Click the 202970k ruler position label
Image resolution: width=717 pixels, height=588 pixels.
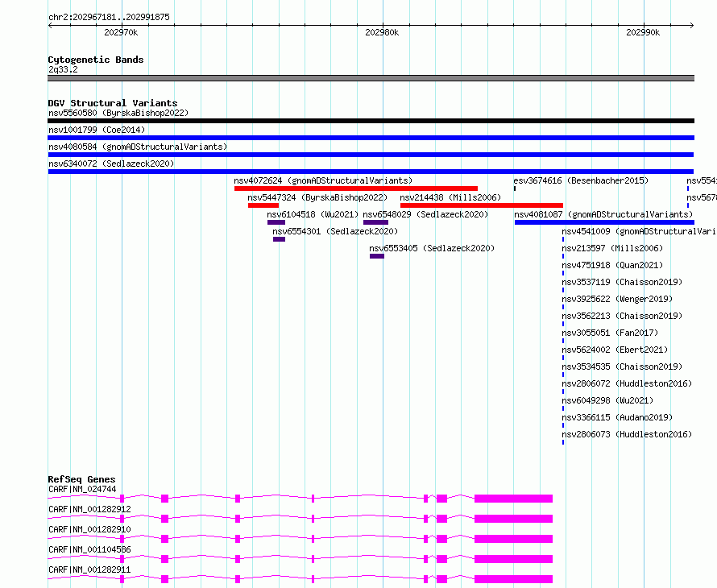point(121,32)
